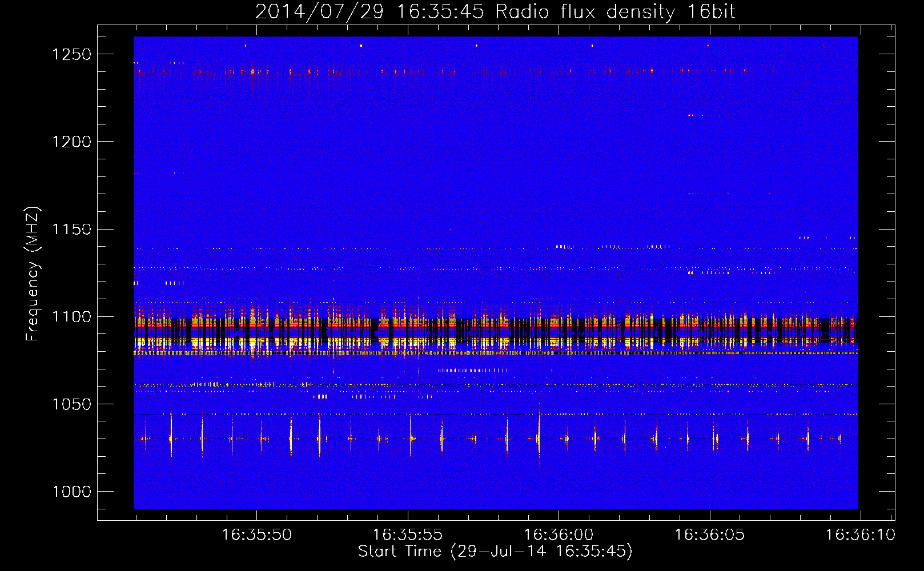924x571 pixels.
Task: Select the 1050 frequency tick label
Action: point(71,404)
